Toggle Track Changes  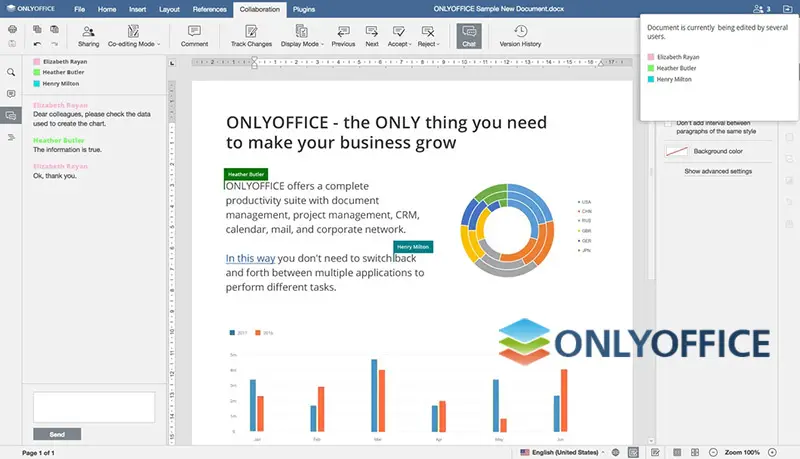[x=251, y=36]
